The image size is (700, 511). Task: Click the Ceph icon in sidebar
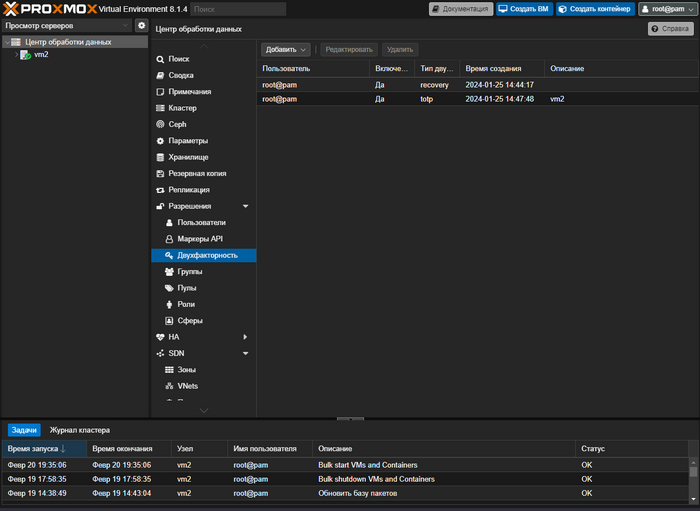pyautogui.click(x=160, y=124)
